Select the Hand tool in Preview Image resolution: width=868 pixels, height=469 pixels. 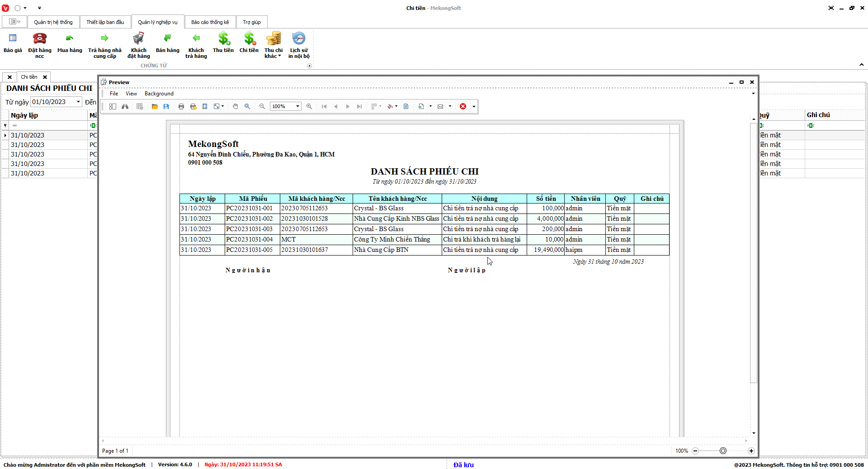[236, 106]
